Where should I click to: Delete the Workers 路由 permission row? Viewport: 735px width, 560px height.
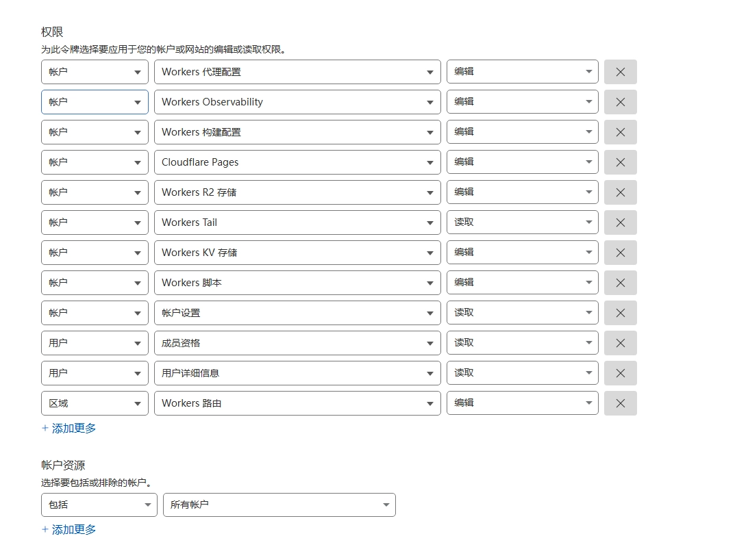[620, 403]
